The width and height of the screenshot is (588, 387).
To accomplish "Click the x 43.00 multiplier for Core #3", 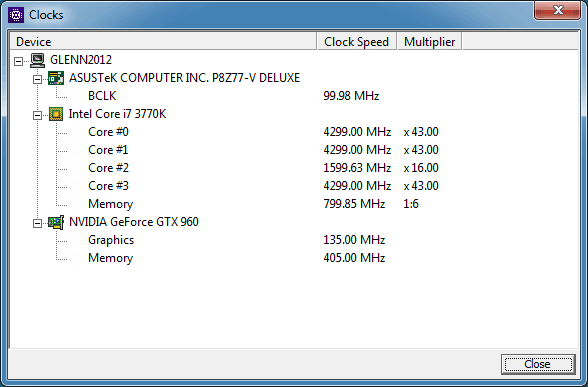I will [x=421, y=186].
